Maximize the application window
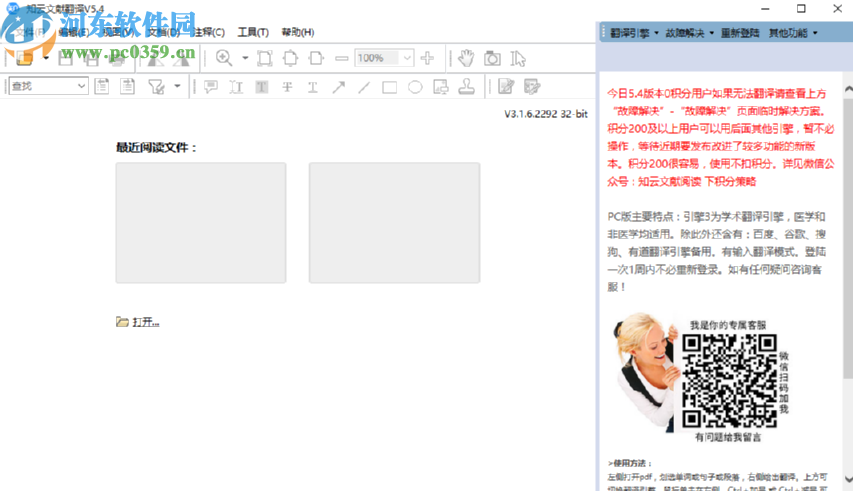The height and width of the screenshot is (491, 853). coord(801,9)
